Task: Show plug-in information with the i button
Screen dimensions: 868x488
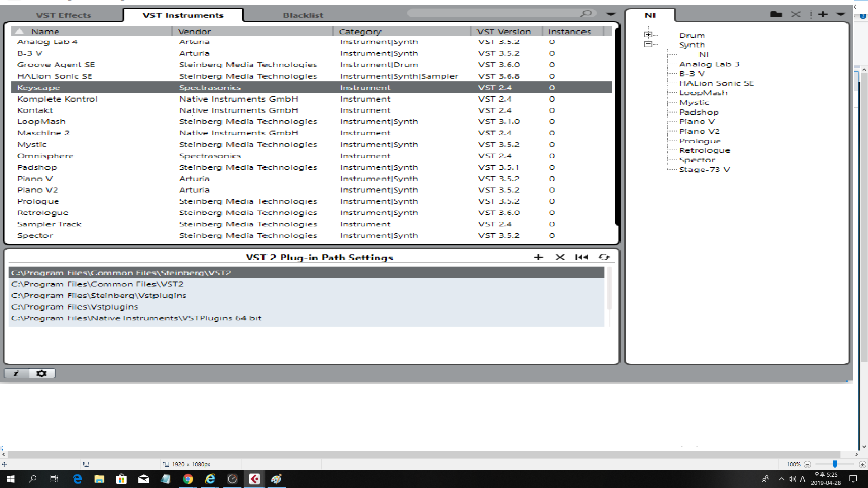Action: tap(17, 373)
